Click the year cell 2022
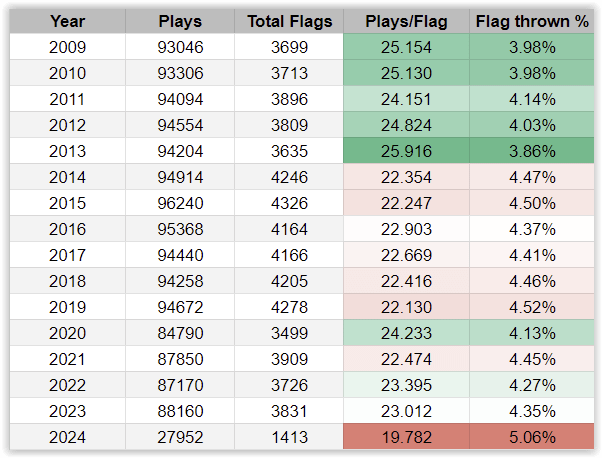 (x=68, y=385)
